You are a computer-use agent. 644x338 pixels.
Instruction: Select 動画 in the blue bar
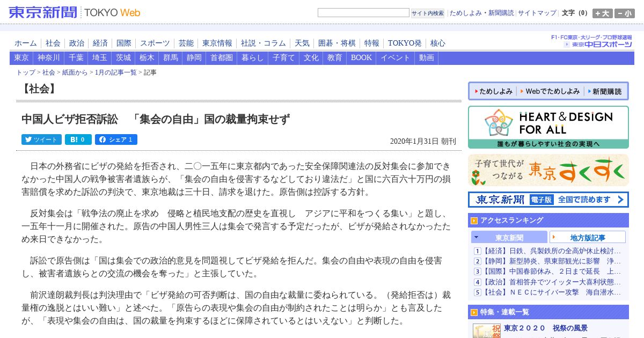coord(427,58)
